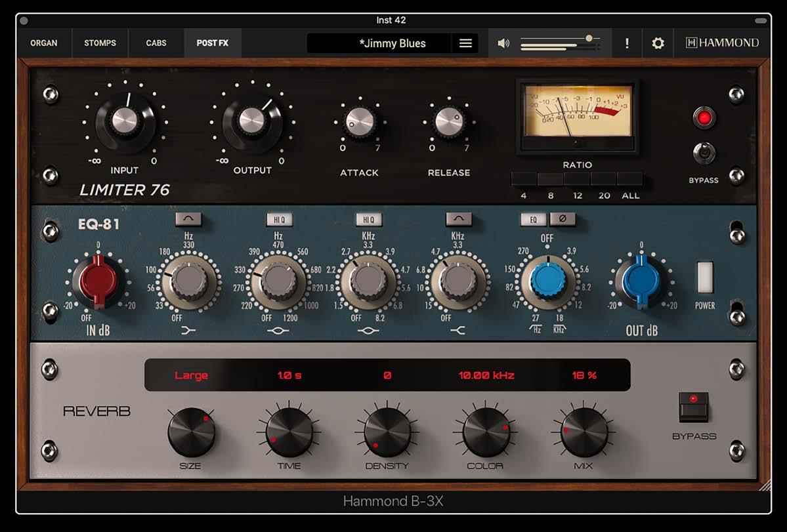Click the high-pass Hz filter symbol

(535, 329)
